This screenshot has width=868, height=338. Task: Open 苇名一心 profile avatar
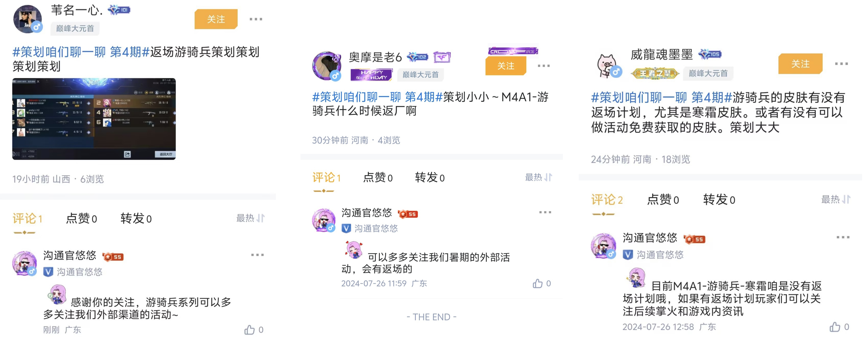click(27, 19)
